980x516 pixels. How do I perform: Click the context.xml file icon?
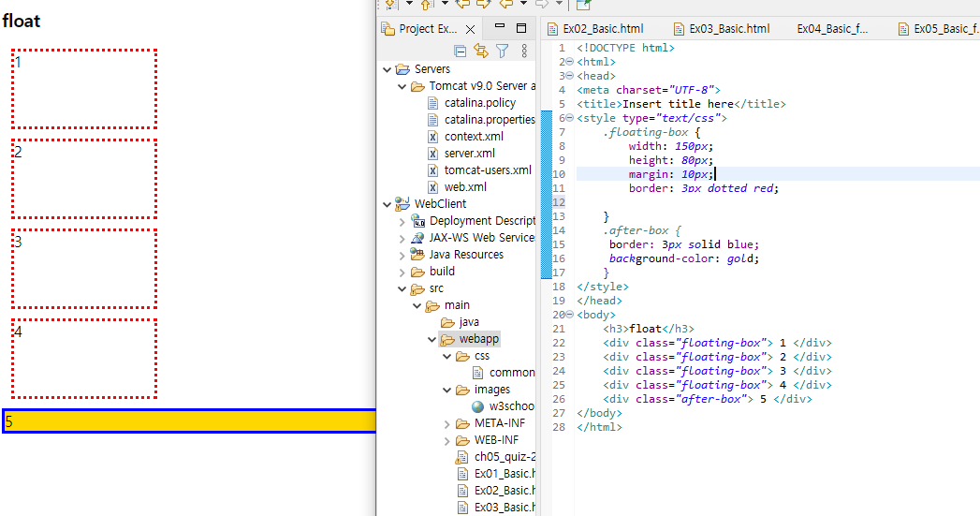point(432,137)
